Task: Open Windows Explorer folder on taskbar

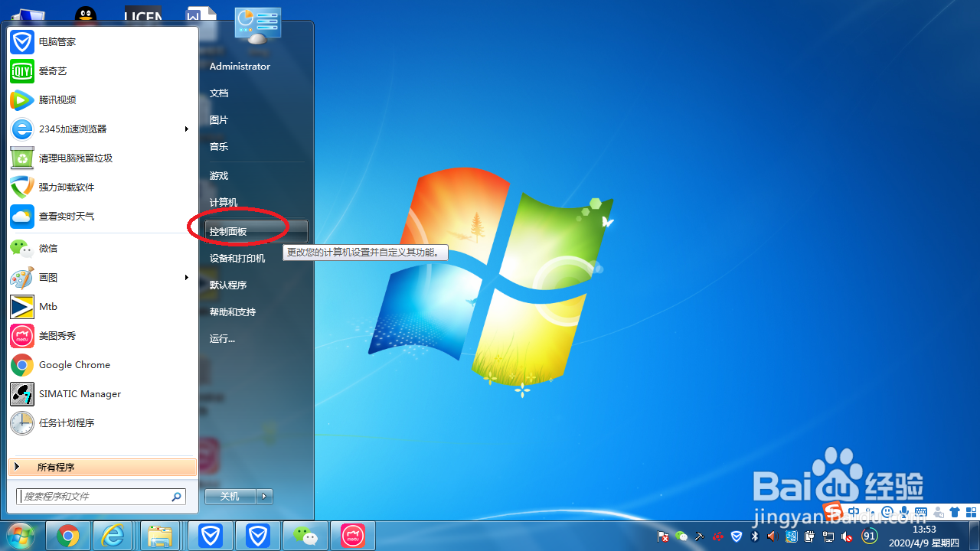Action: [x=160, y=536]
